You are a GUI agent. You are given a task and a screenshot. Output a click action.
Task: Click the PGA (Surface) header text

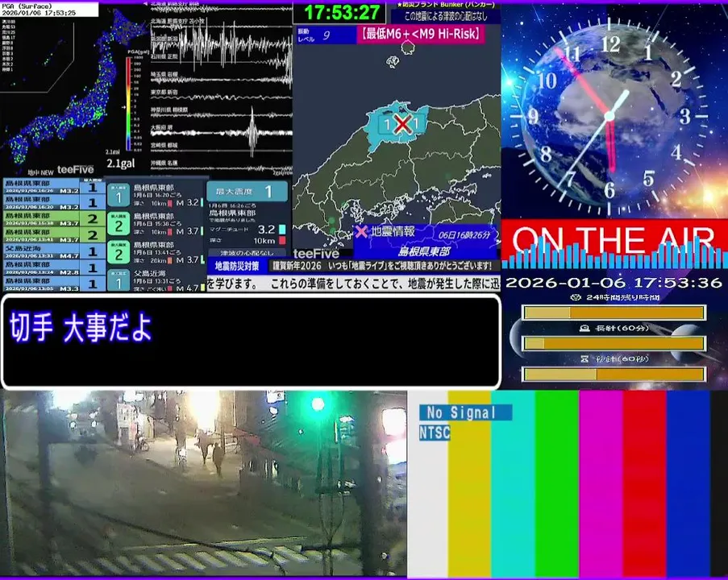27,6
